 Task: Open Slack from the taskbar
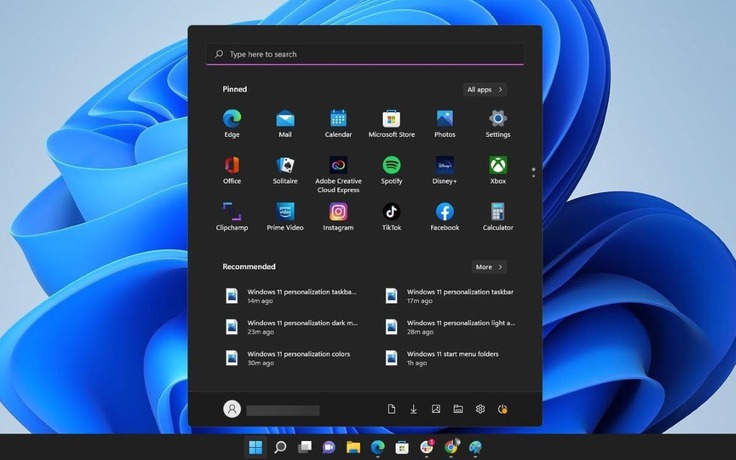427,447
